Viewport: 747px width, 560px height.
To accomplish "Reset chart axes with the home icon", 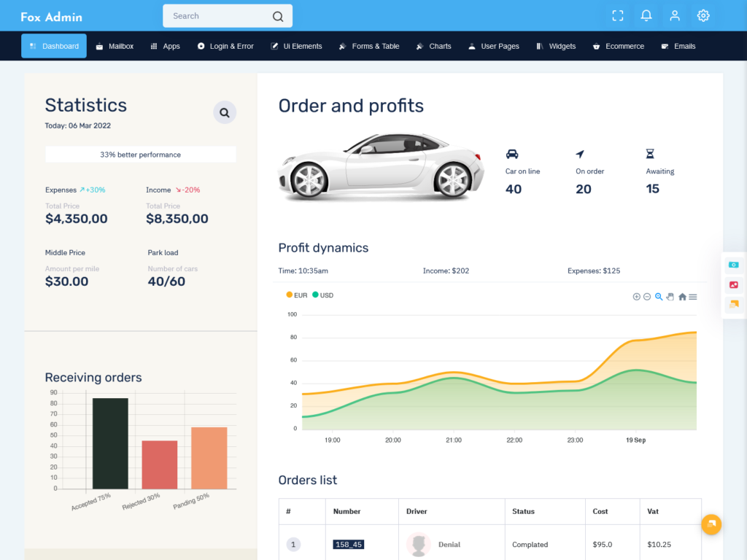I will click(683, 297).
